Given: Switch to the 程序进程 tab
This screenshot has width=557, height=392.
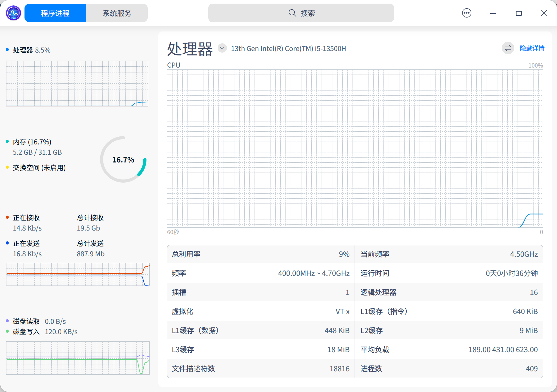Looking at the screenshot, I should [55, 13].
